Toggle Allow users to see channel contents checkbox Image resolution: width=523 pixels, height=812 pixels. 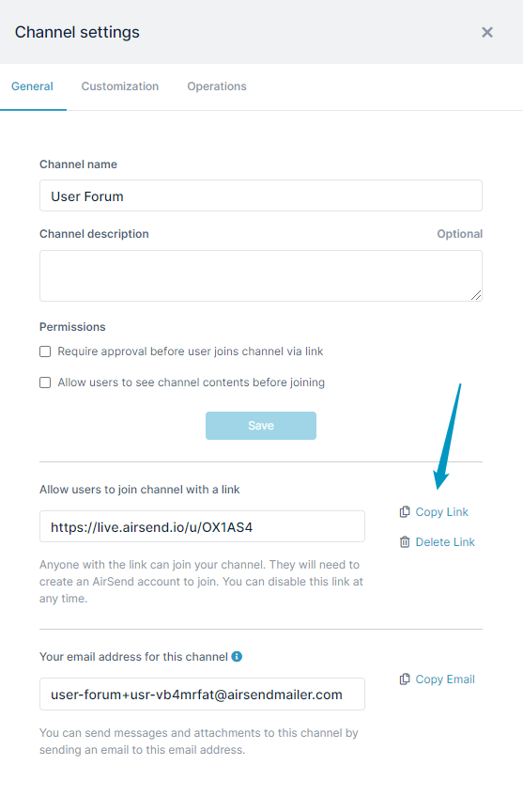click(45, 383)
